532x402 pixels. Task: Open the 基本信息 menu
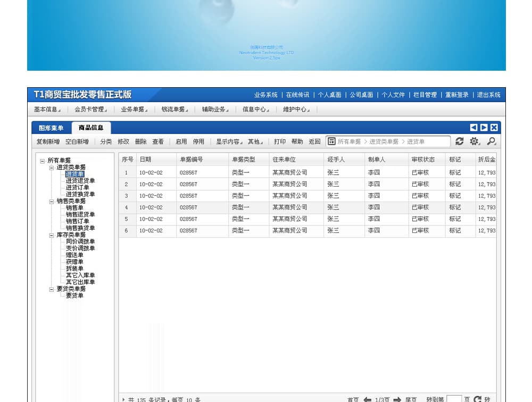click(x=47, y=110)
